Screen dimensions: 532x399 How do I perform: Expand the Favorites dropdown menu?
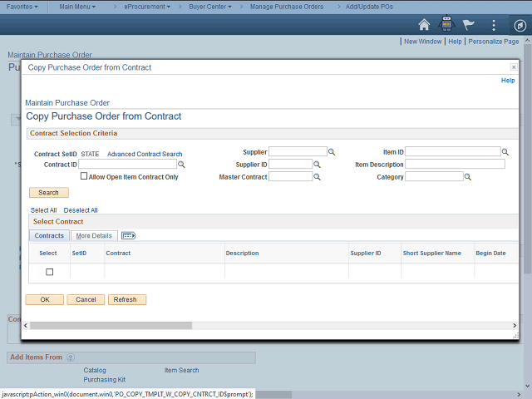(25, 6)
